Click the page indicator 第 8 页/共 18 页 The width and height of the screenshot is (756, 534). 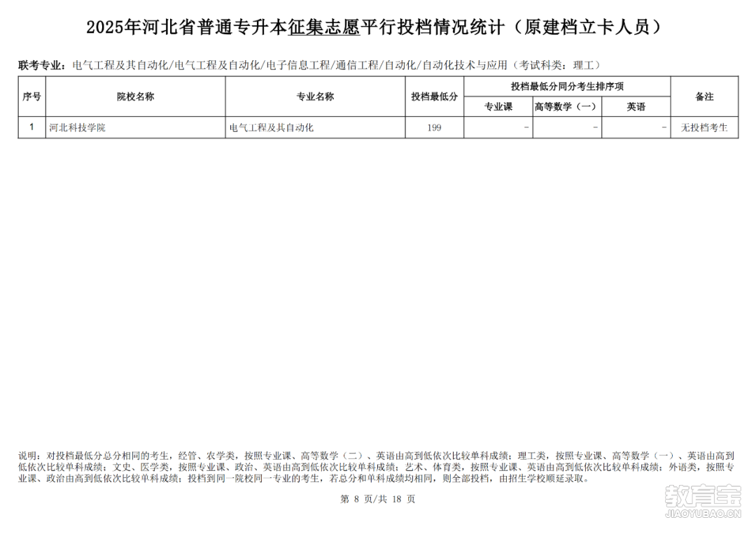377,499
